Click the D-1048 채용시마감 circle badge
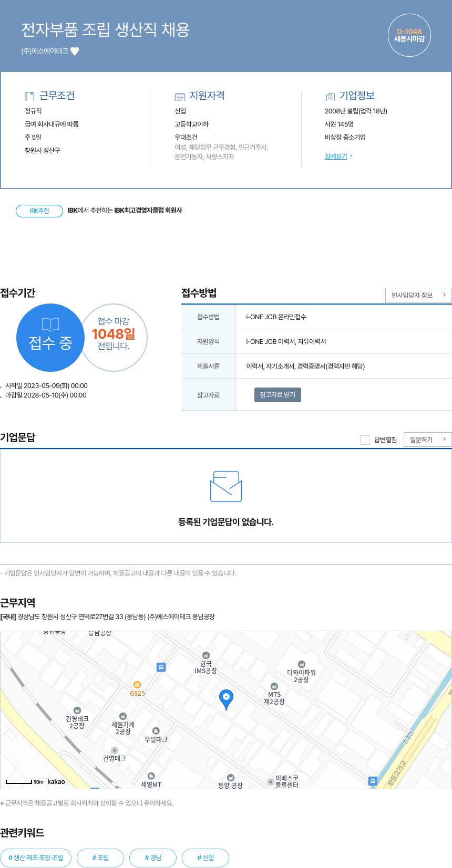The width and height of the screenshot is (452, 868). 409,35
